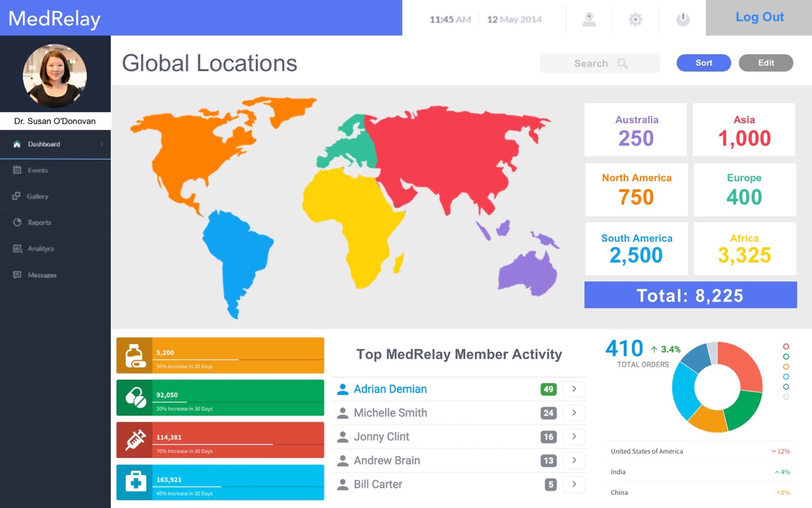Select the Africa 3,325 card
Image resolution: width=812 pixels, height=508 pixels.
coord(745,249)
